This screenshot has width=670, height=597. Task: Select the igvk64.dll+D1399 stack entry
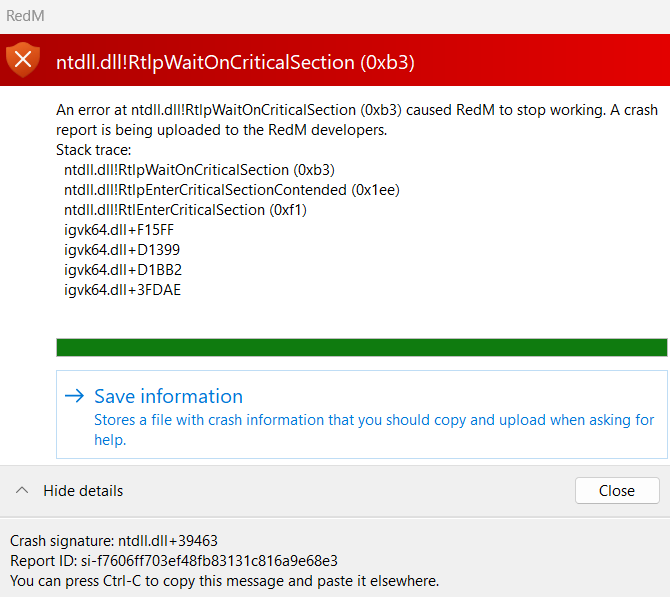point(122,250)
